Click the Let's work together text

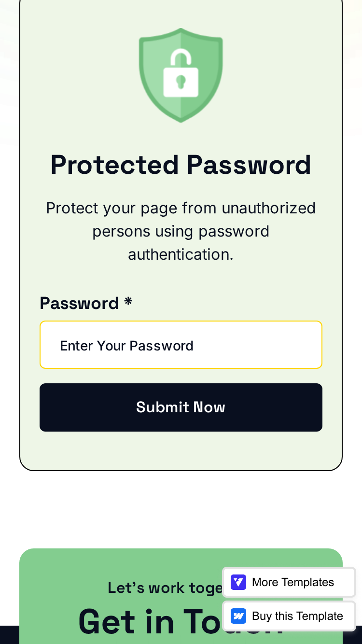coord(165,588)
